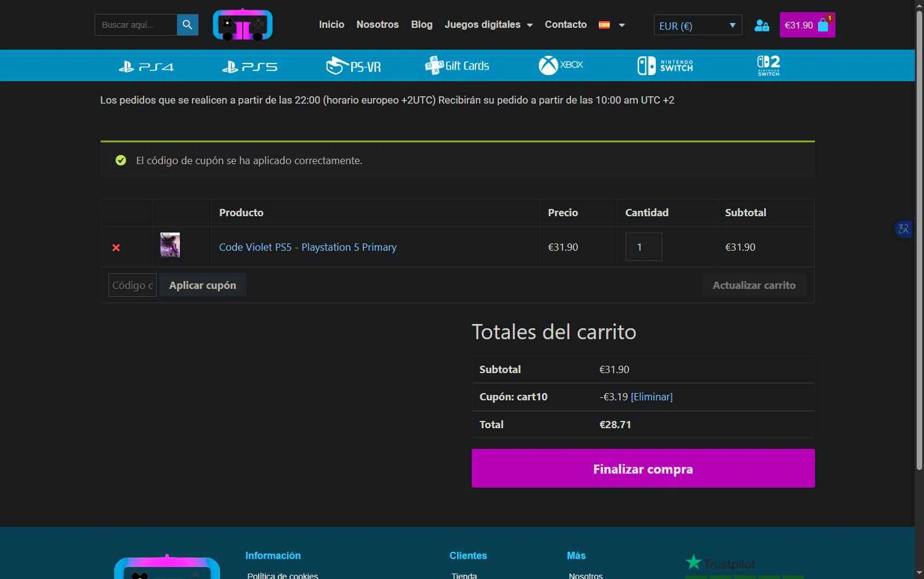The width and height of the screenshot is (924, 579).
Task: Click the search magnifier button
Action: [x=187, y=25]
